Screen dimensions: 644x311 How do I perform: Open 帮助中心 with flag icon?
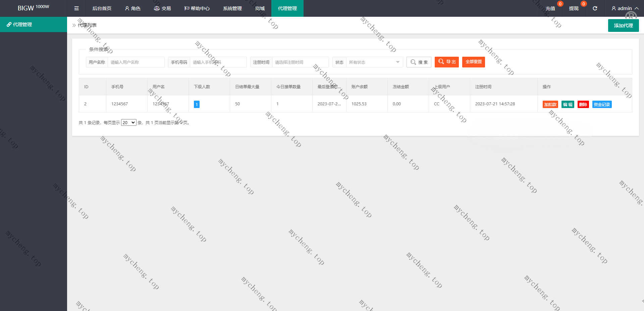coord(197,8)
